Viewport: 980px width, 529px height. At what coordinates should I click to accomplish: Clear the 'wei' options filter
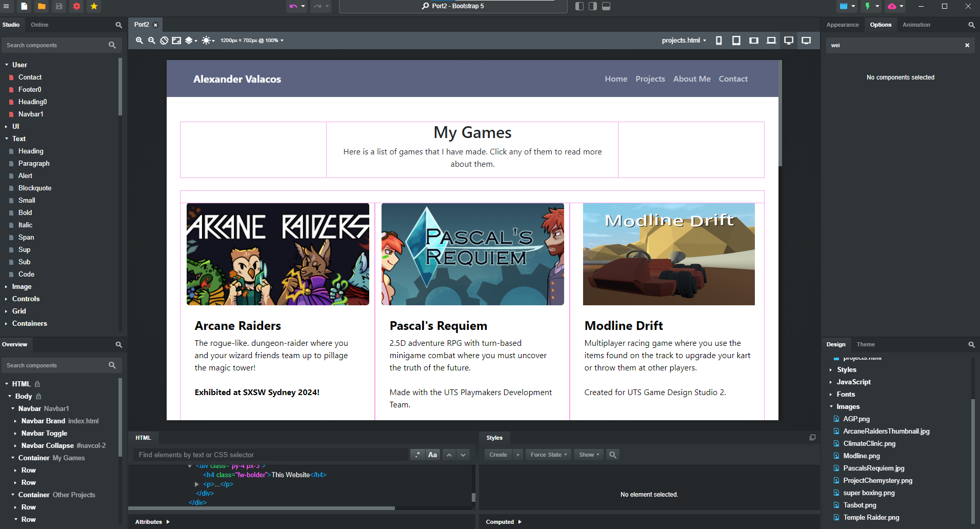[x=967, y=45]
